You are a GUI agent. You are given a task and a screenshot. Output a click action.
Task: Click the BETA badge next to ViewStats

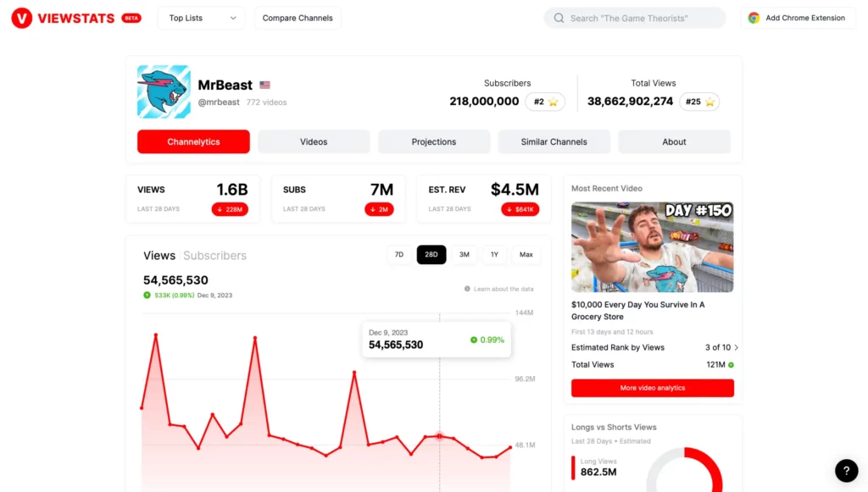(x=131, y=19)
